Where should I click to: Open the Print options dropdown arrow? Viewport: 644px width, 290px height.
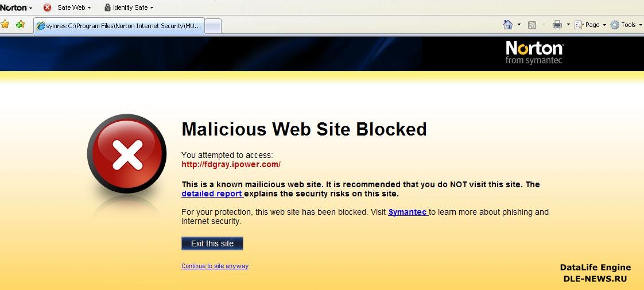(568, 25)
